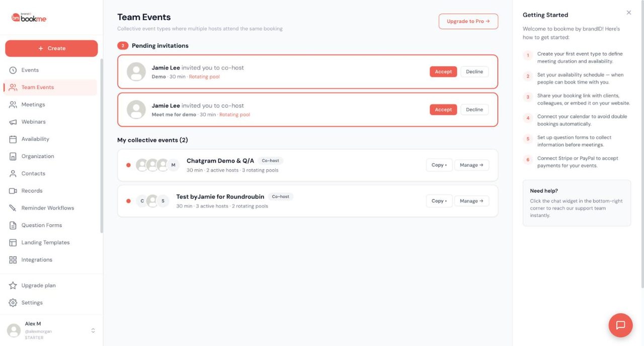Click step 2 Set your availability schedule

pyautogui.click(x=580, y=79)
